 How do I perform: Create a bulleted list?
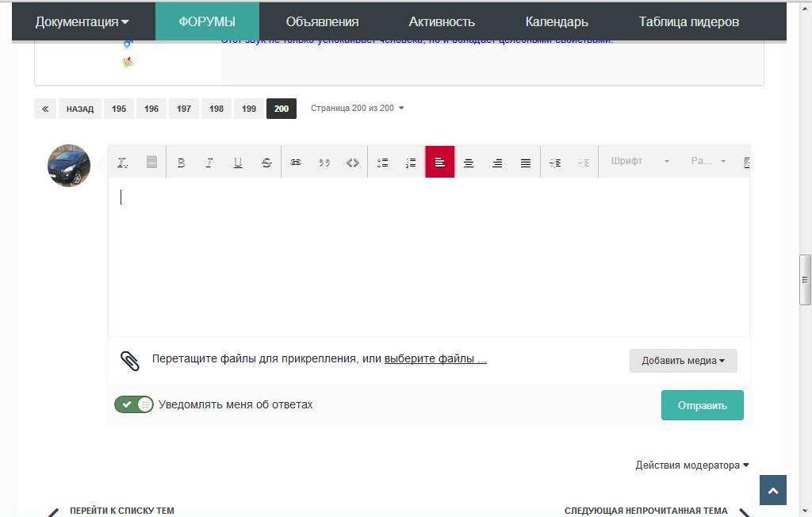pyautogui.click(x=382, y=163)
